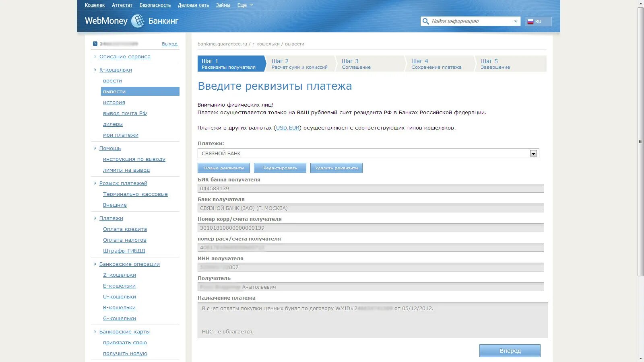Open the Z-кошельки link
Screen dimensions: 644x362
click(x=120, y=275)
